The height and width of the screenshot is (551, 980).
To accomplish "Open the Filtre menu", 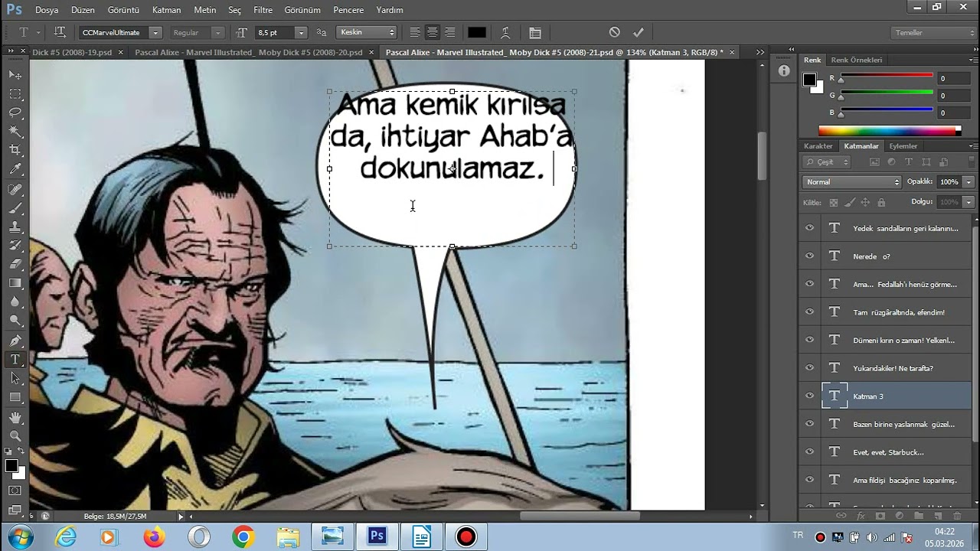I will coord(263,10).
